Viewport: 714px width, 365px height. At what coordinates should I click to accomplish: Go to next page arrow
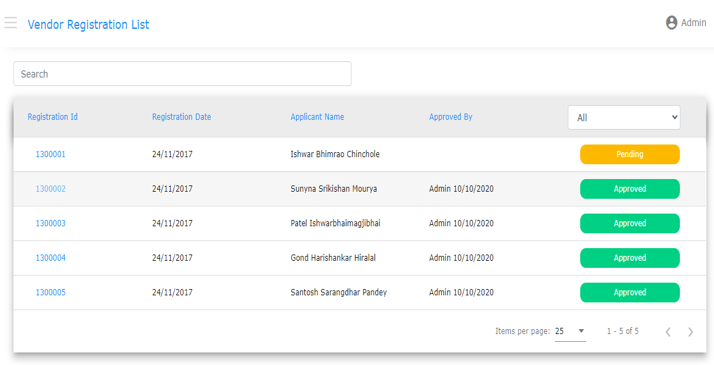[x=690, y=332]
